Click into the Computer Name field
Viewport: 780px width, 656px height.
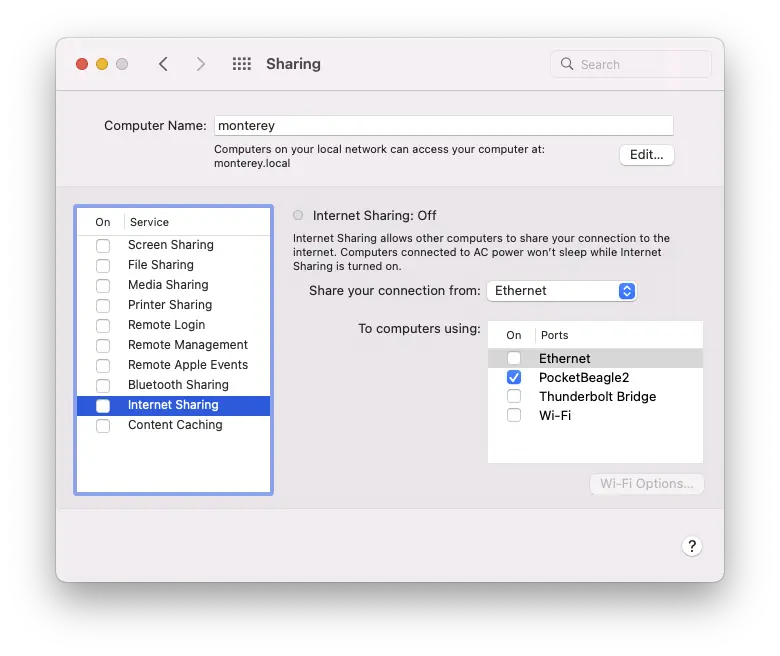click(444, 125)
